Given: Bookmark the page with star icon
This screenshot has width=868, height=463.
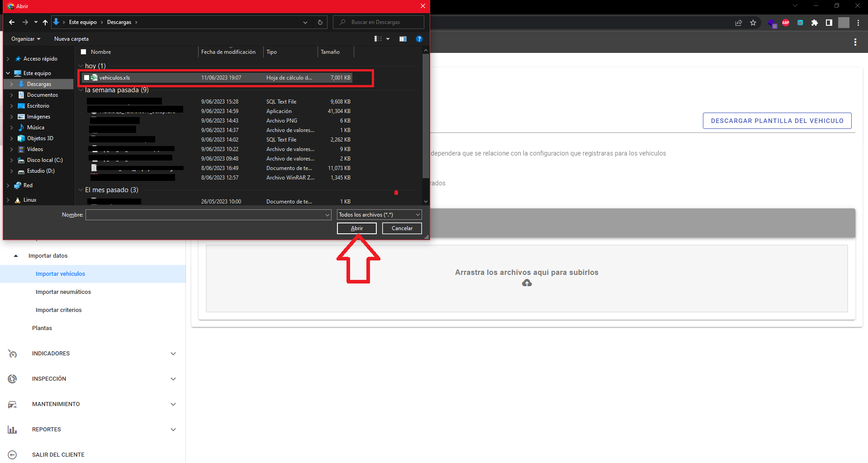Looking at the screenshot, I should click(753, 23).
